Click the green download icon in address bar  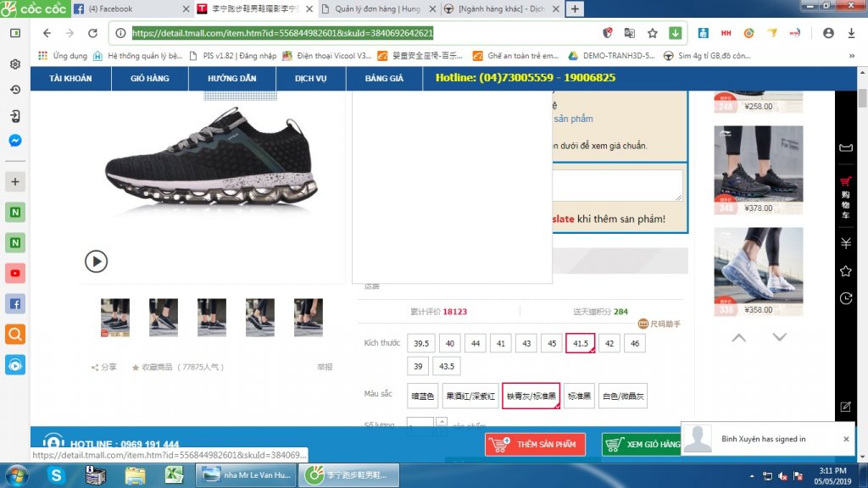point(676,33)
